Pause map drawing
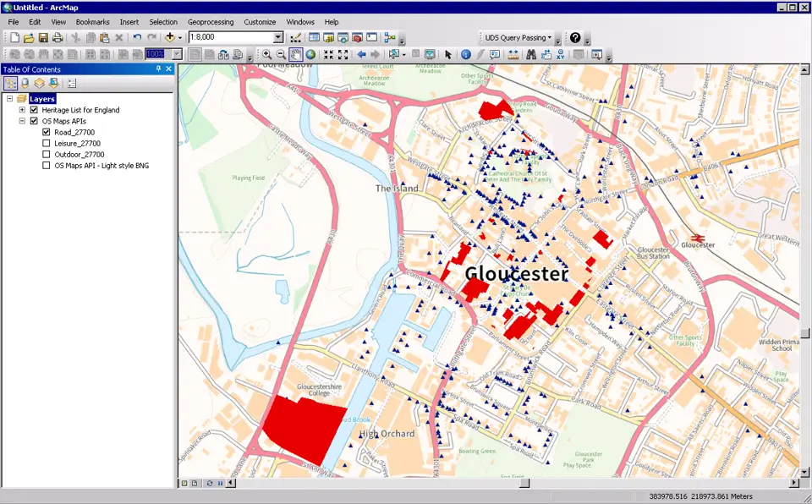The image size is (812, 504). (220, 483)
